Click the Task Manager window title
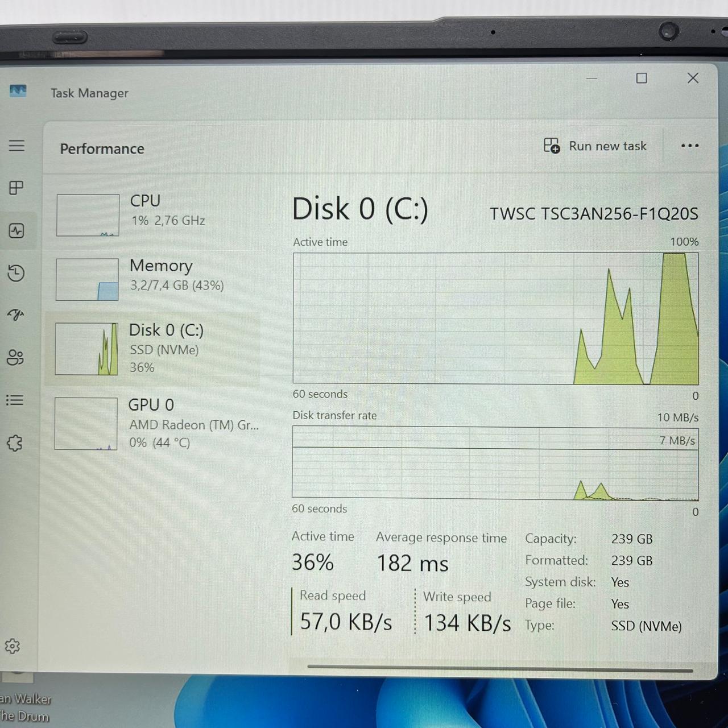The width and height of the screenshot is (728, 728). pyautogui.click(x=89, y=93)
